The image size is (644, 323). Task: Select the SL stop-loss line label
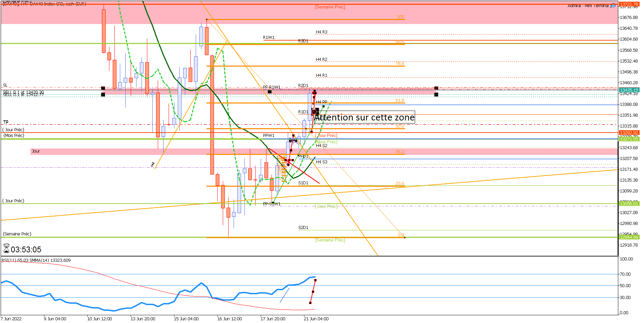(5, 85)
